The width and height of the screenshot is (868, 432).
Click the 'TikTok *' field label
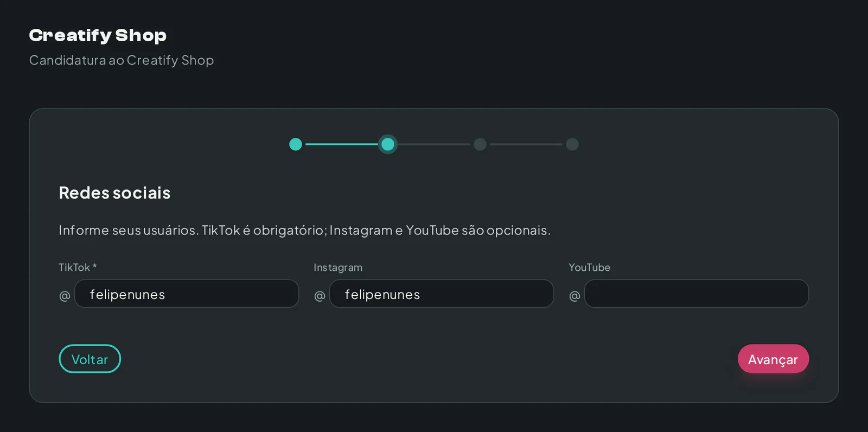tap(78, 267)
